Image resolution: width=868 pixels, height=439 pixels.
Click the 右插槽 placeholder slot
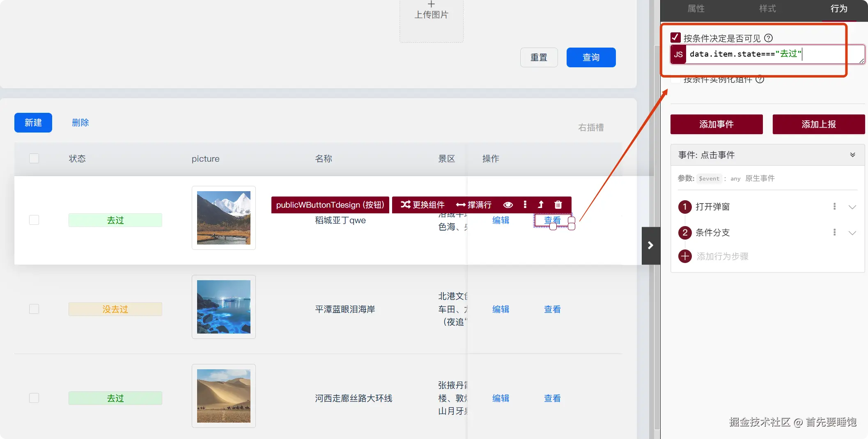tap(591, 128)
